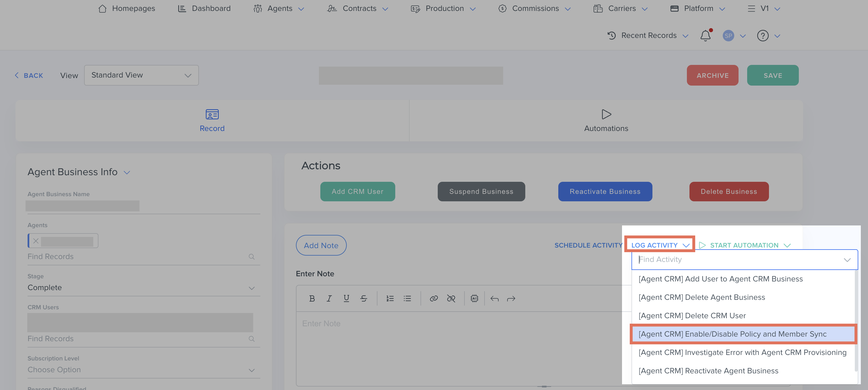Open the notifications bell
Viewport: 868px width, 390px height.
(705, 35)
